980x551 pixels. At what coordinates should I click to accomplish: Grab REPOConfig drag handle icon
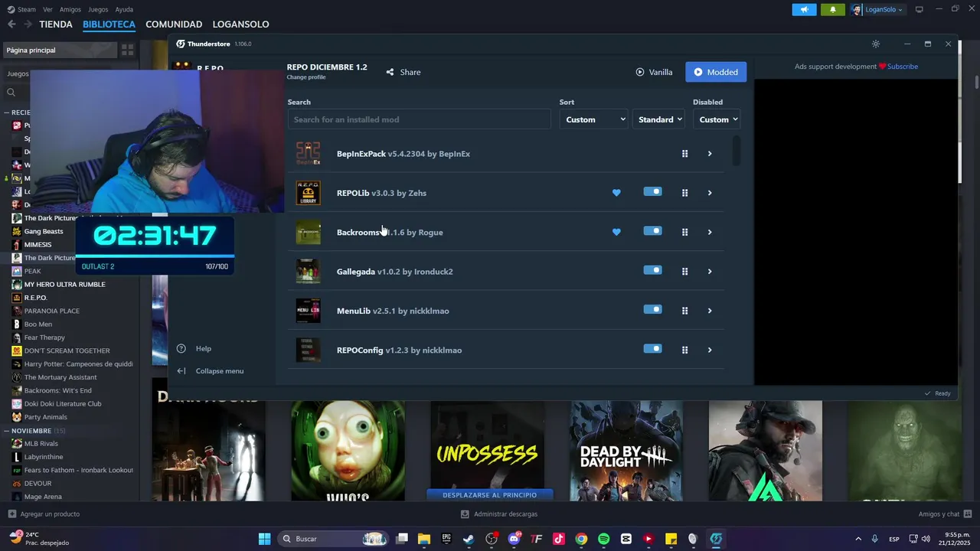(684, 350)
